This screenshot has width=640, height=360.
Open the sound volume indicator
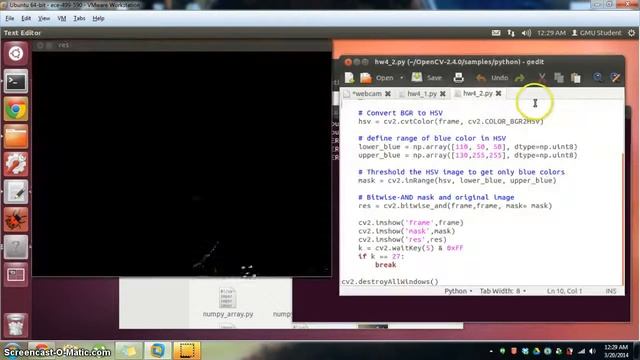526,33
